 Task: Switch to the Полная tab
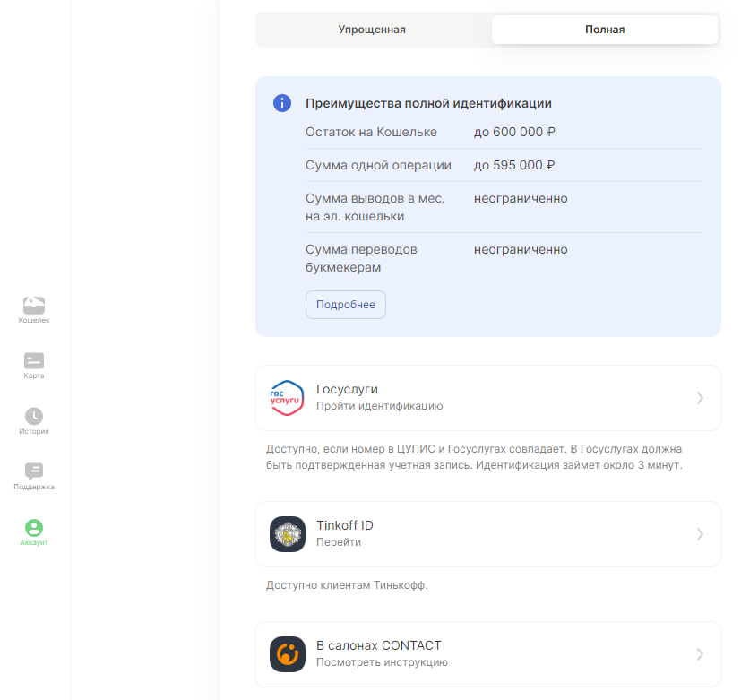click(x=605, y=30)
